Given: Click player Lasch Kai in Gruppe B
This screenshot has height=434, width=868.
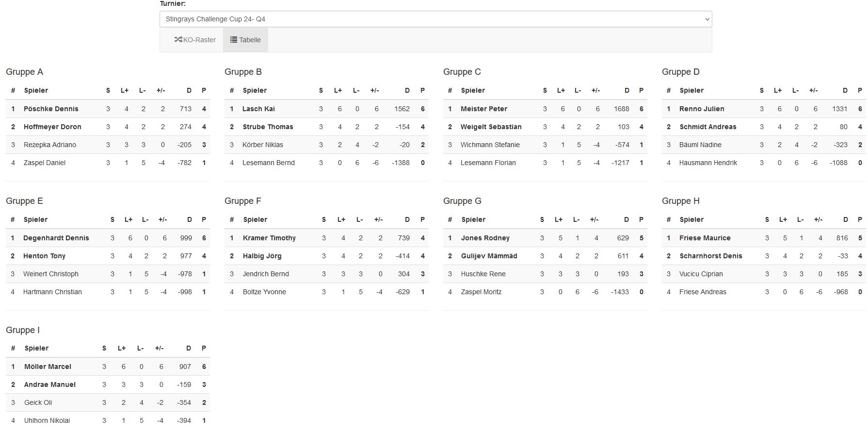Looking at the screenshot, I should 258,109.
